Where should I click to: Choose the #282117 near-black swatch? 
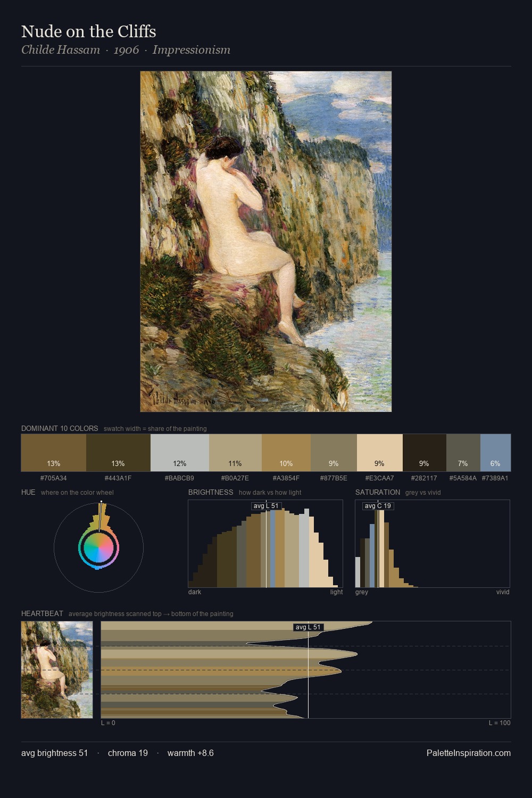click(x=425, y=453)
